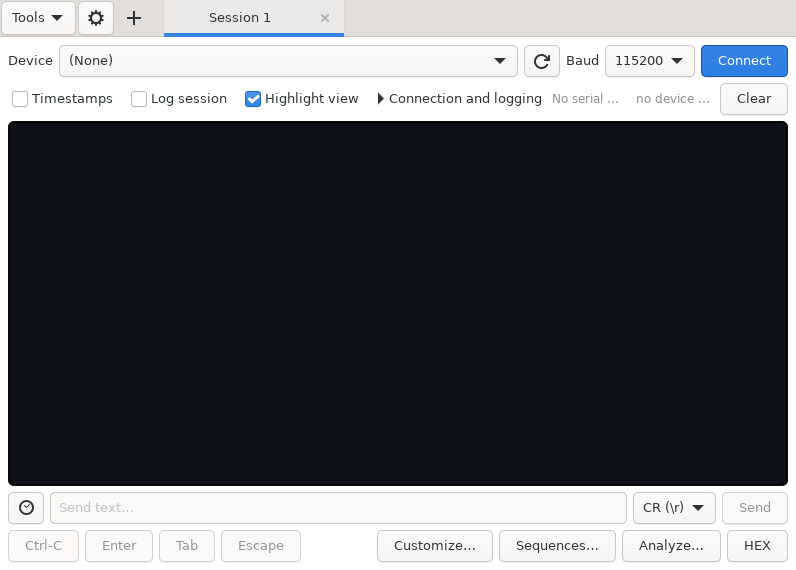
Task: Clear the terminal output
Action: click(x=754, y=98)
